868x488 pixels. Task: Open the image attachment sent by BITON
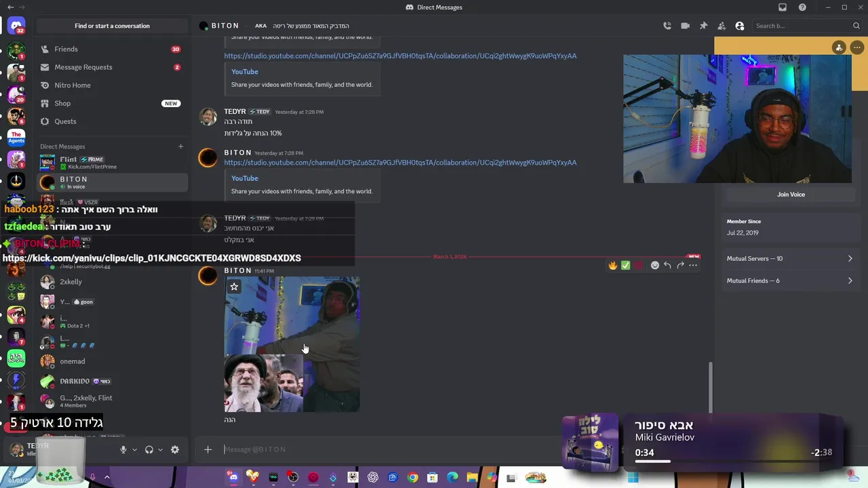point(292,344)
